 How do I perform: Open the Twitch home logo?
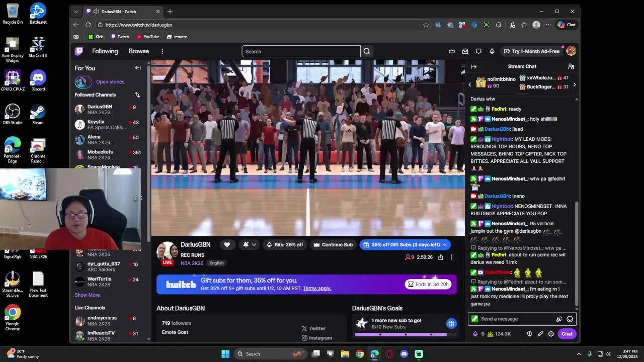pyautogui.click(x=79, y=51)
